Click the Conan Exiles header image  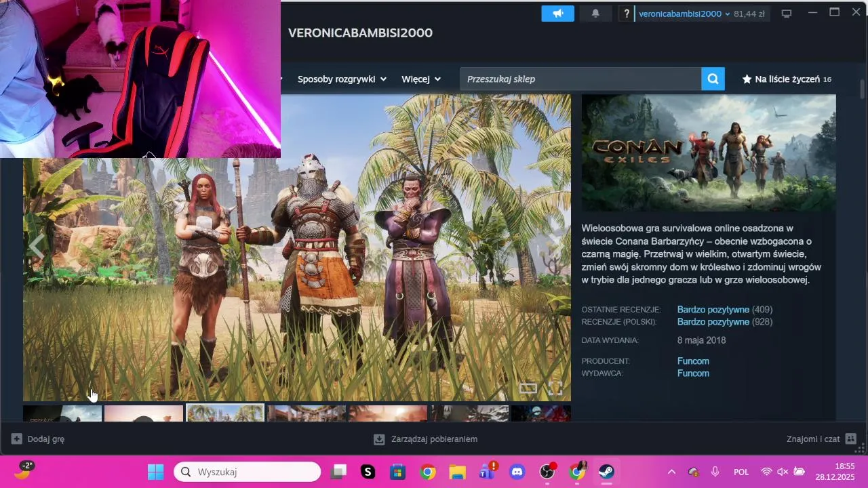tap(709, 153)
